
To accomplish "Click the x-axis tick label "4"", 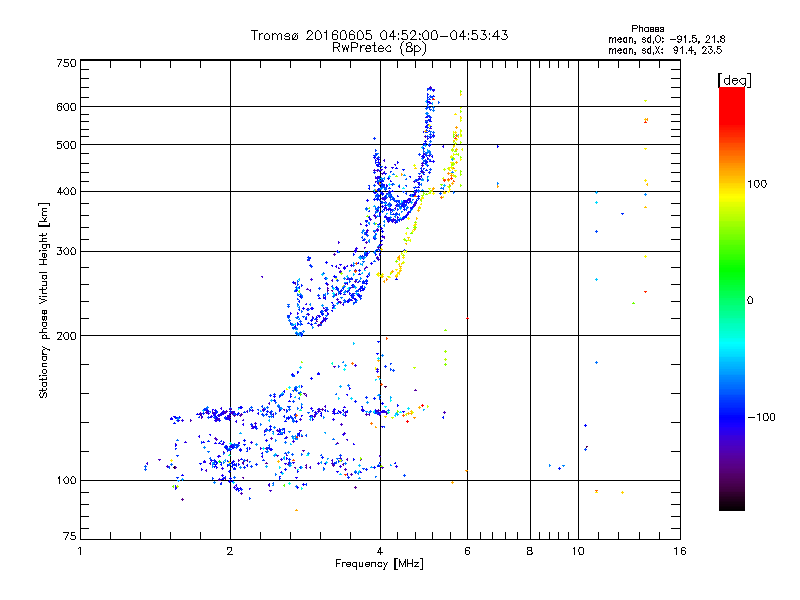I will pos(380,551).
